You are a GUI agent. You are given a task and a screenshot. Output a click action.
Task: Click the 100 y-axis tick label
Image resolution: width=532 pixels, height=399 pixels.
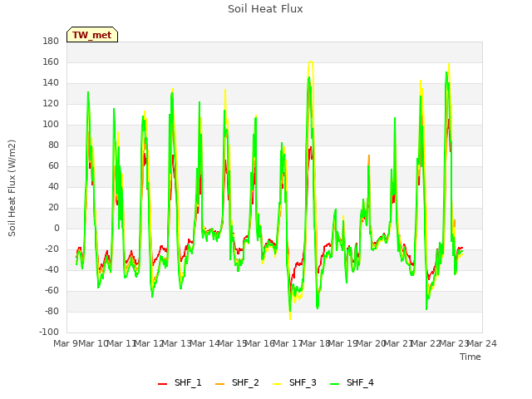(x=51, y=125)
